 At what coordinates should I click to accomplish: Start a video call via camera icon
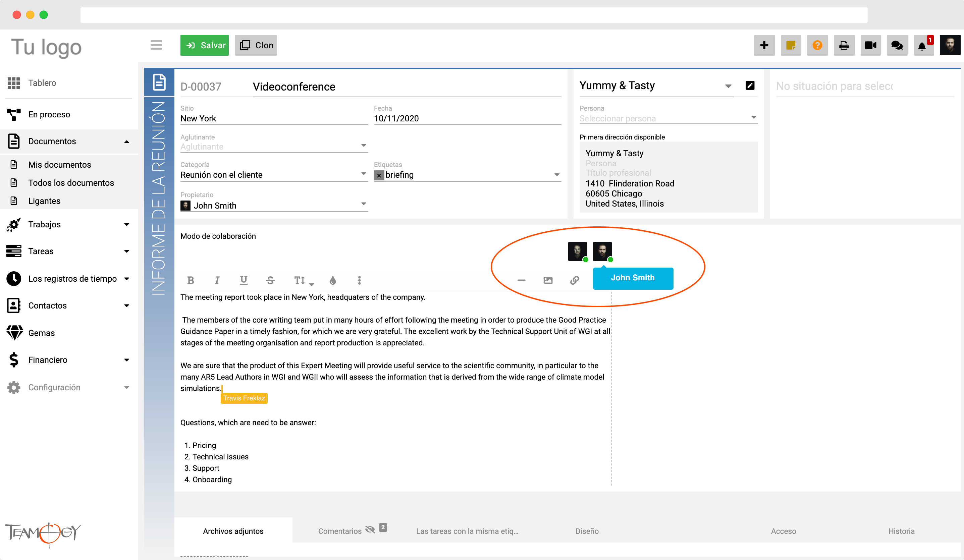[x=871, y=45]
